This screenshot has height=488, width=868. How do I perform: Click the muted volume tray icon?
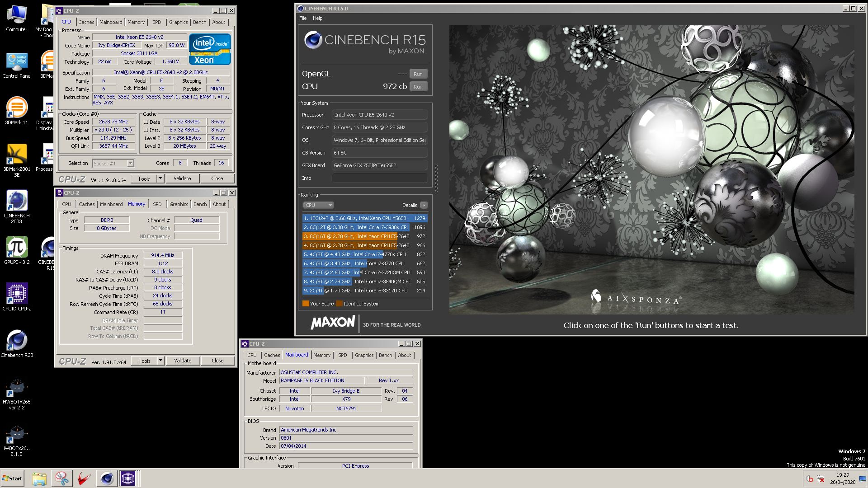pyautogui.click(x=810, y=479)
